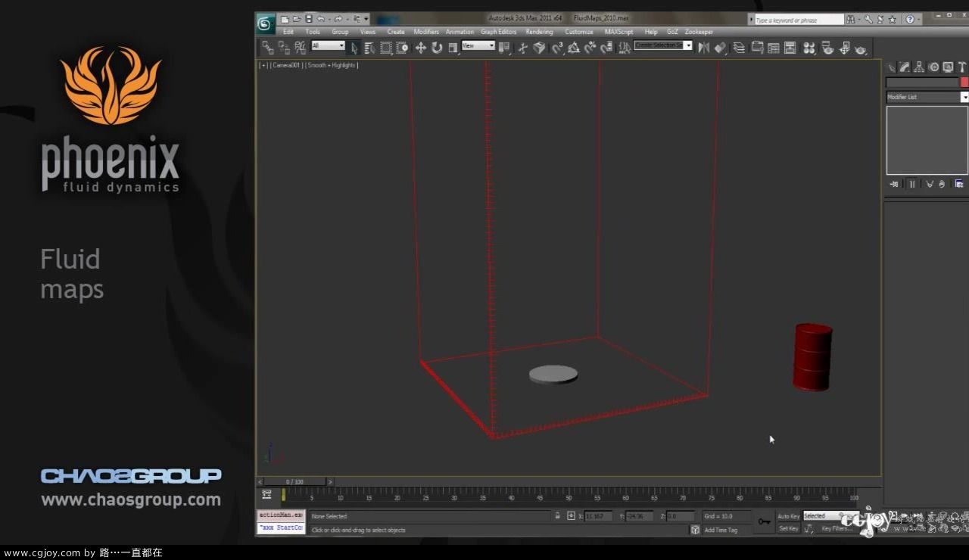Open the MAXScript menu

tap(618, 32)
